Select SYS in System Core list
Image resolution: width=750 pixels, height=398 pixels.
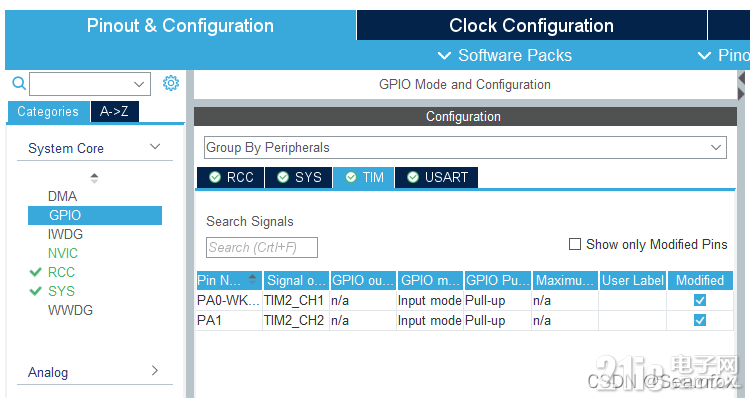[61, 291]
